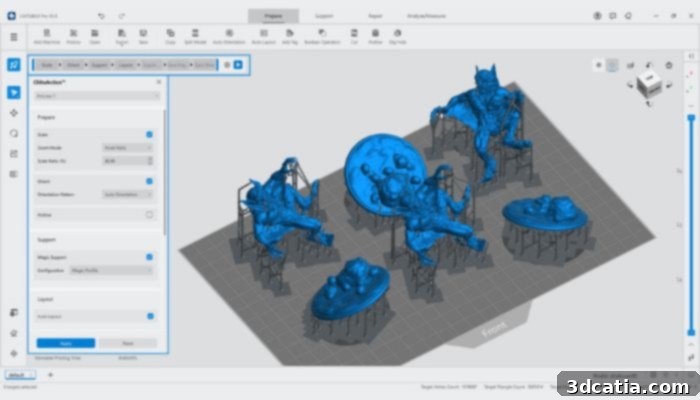Click the Boolean Operation toolbar icon
Screen dimensions: 700x400
[x=322, y=36]
